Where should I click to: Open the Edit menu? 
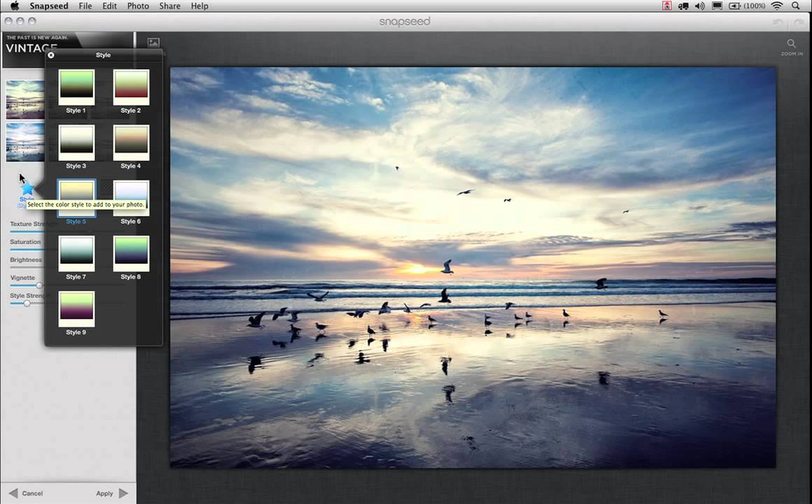coord(109,6)
